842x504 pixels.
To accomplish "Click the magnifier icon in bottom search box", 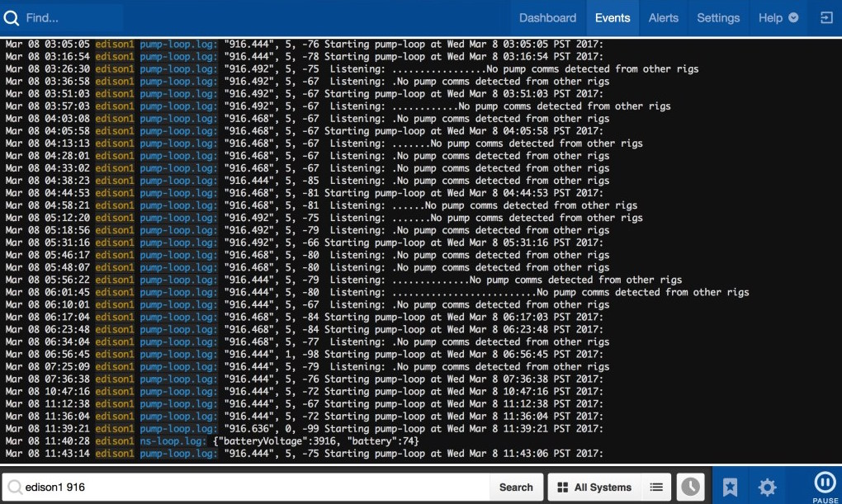I will [x=15, y=488].
